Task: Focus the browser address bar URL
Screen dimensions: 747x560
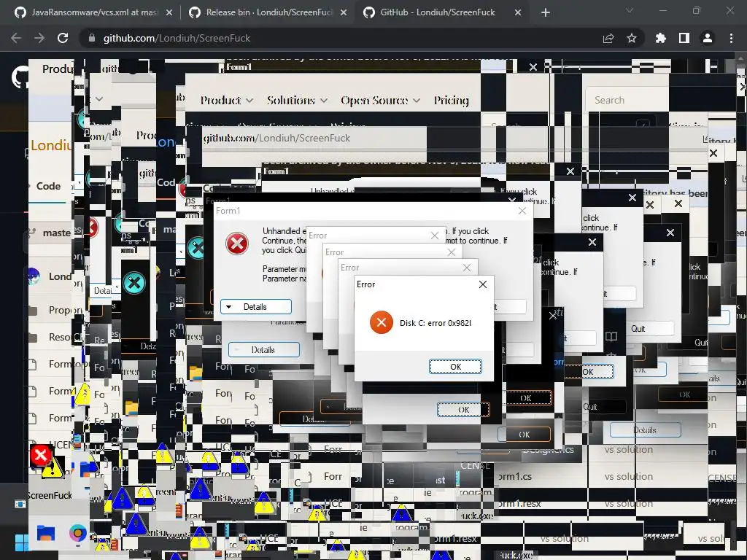Action: point(177,38)
